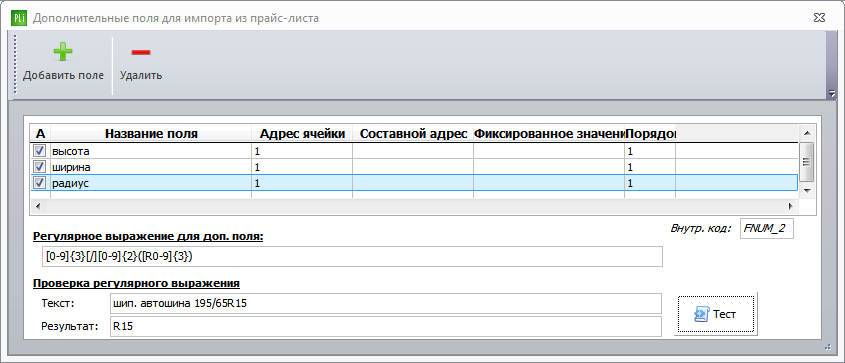Click the vertical scrollbar up arrow
The image size is (845, 363).
(x=806, y=133)
